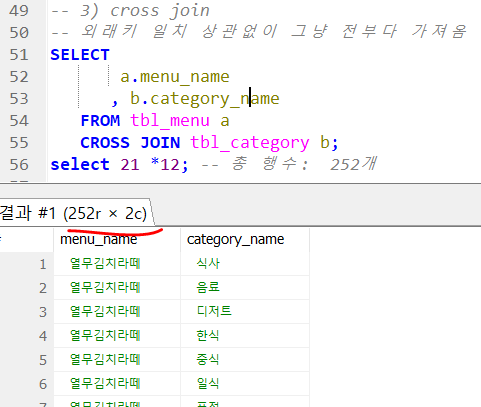Click tbl_category table name in query
The height and width of the screenshot is (407, 481).
(250, 143)
